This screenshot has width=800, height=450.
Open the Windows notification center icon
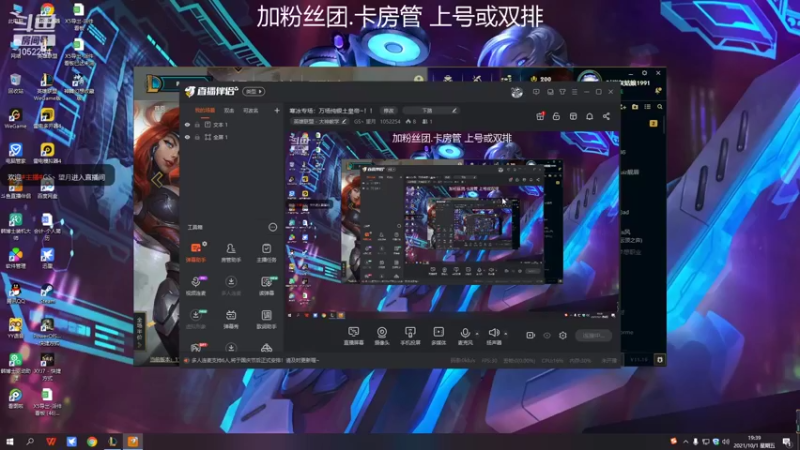(786, 442)
